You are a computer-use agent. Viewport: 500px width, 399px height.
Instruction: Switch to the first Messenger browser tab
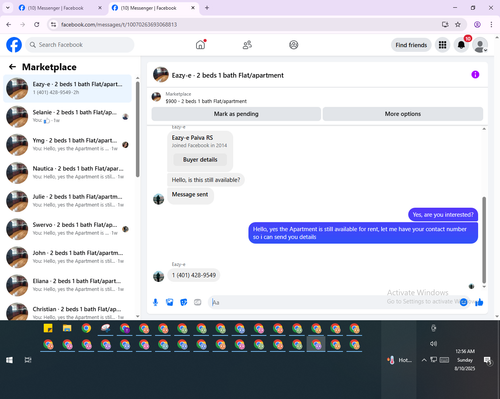(x=60, y=8)
